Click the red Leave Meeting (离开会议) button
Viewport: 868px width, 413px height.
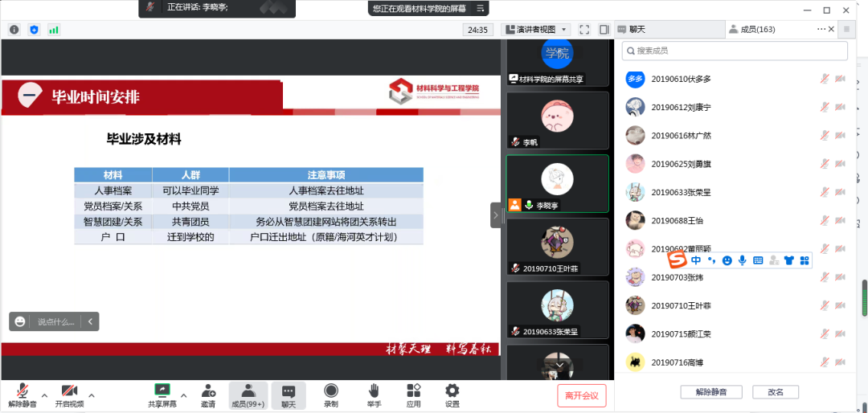coord(582,395)
